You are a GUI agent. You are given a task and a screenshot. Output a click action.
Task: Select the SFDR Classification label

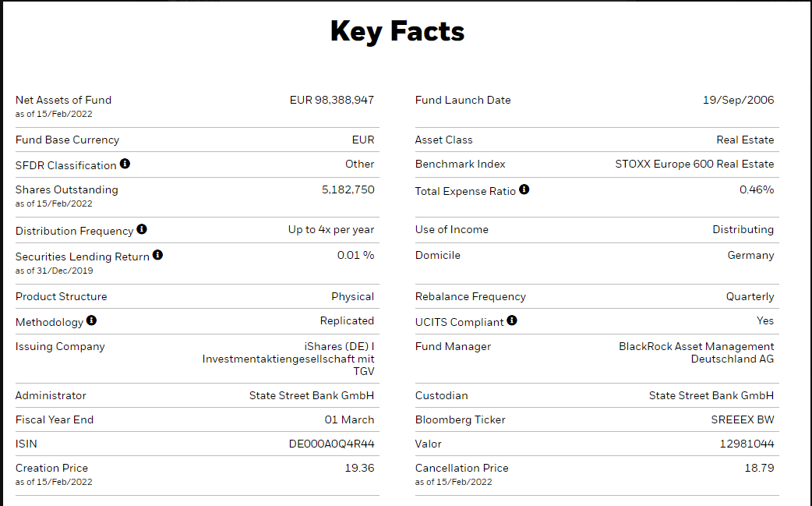(65, 165)
